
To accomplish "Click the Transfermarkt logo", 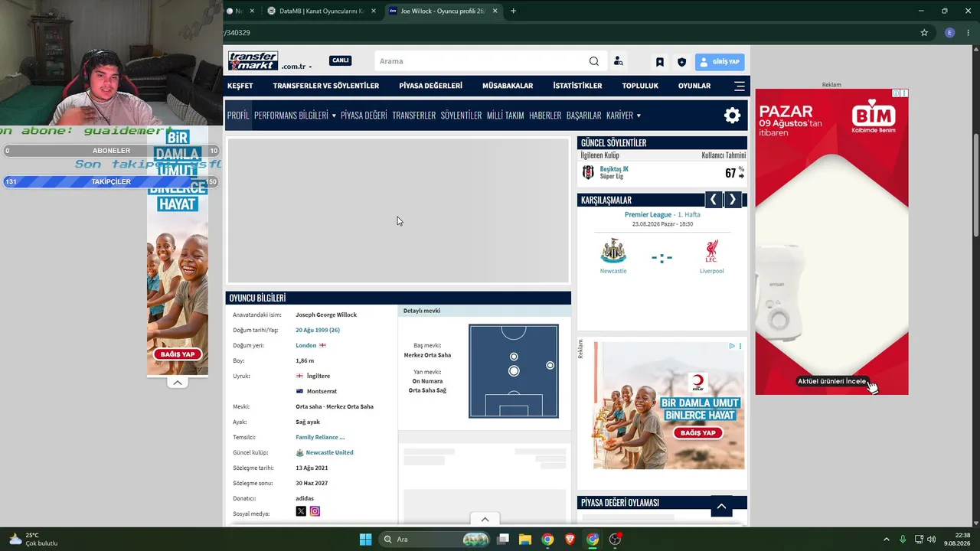I will [x=253, y=61].
